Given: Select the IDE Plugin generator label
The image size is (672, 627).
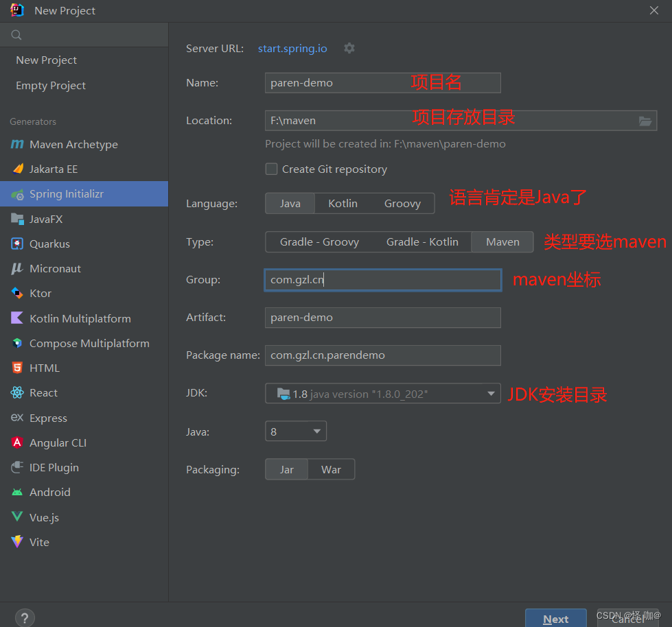Looking at the screenshot, I should click(54, 467).
